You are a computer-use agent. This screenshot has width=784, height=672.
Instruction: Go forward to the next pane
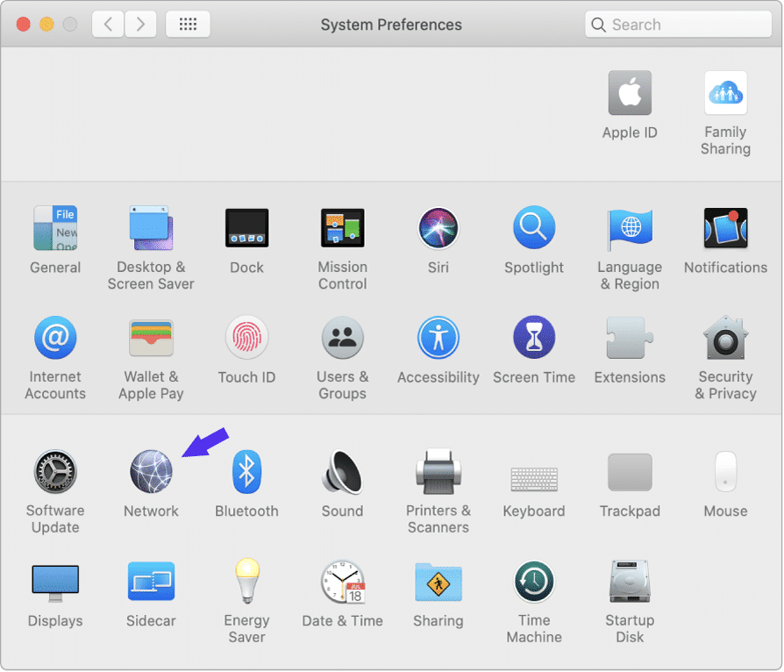point(140,24)
